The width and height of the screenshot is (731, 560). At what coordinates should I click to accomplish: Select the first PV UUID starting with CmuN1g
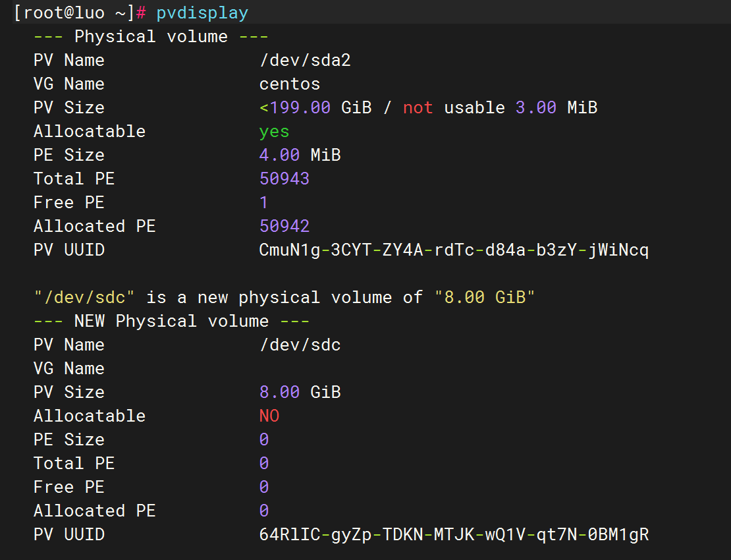[x=454, y=250]
